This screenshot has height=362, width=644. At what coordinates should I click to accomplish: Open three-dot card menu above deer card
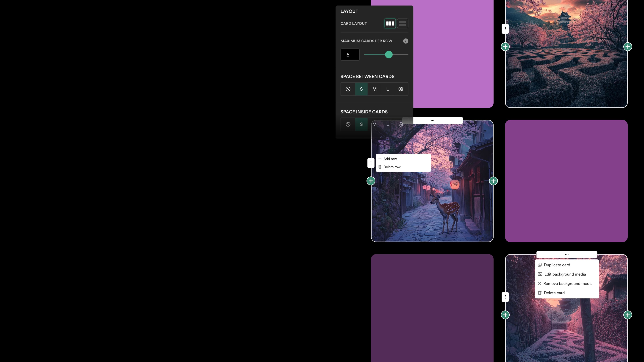point(432,120)
